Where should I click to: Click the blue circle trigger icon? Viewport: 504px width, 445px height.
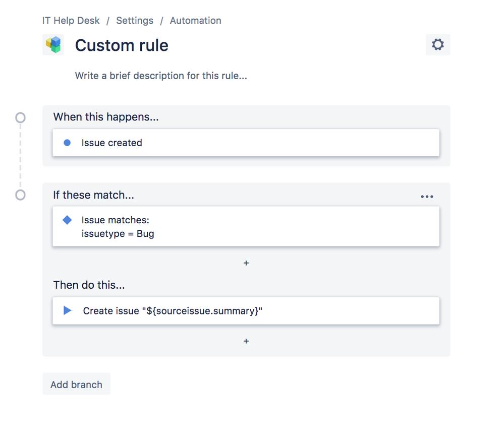pyautogui.click(x=67, y=143)
